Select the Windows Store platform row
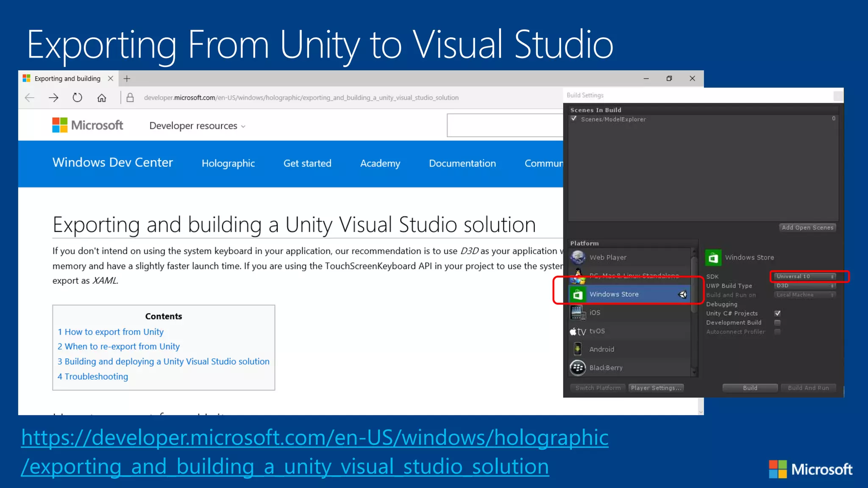Viewport: 868px width, 488px height. click(x=629, y=294)
